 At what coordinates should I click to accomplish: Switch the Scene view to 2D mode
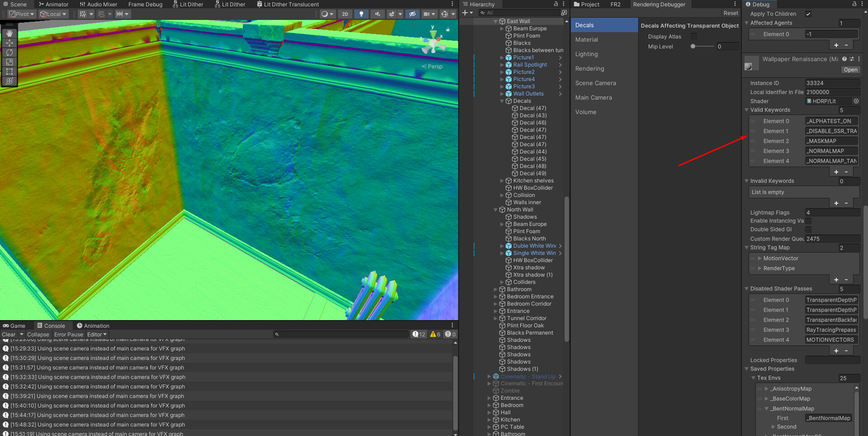pyautogui.click(x=344, y=14)
